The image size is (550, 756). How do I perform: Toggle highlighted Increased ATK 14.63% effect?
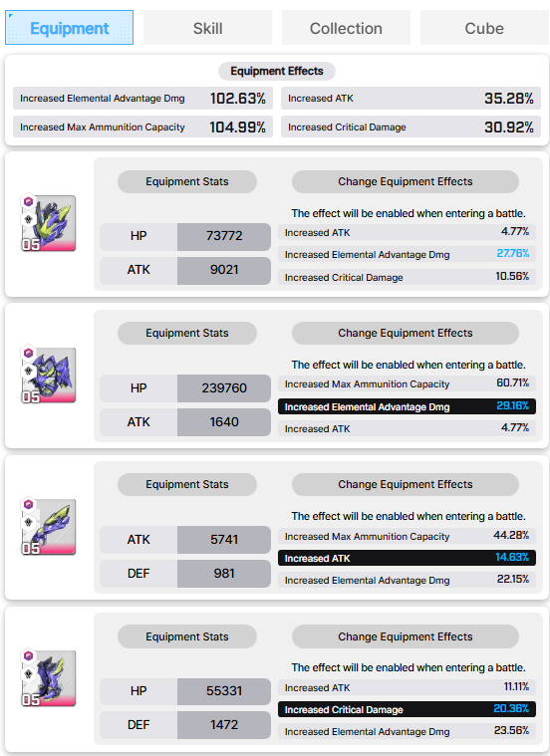coord(407,558)
